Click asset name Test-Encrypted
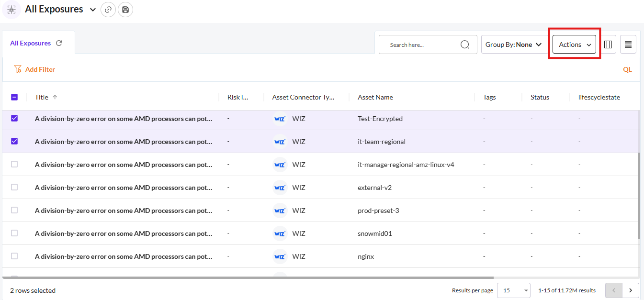The width and height of the screenshot is (644, 300). click(x=380, y=119)
